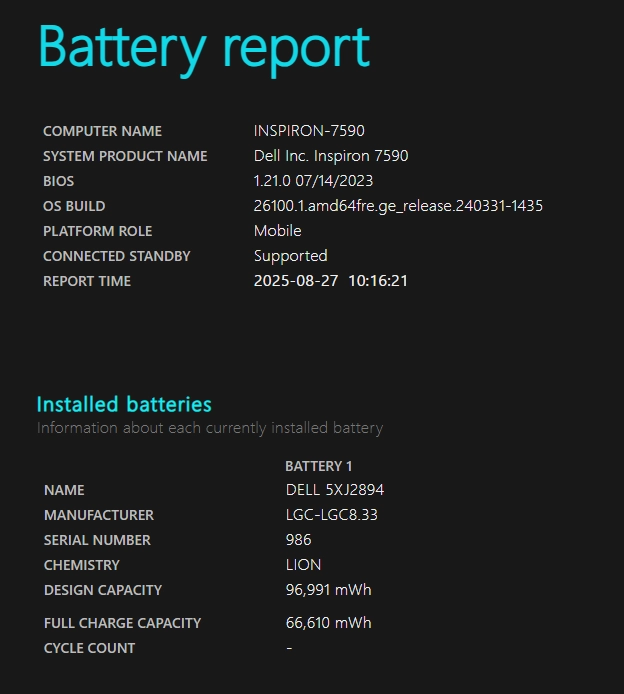Click the Connected Standby Supported value
This screenshot has width=624, height=694.
[290, 256]
